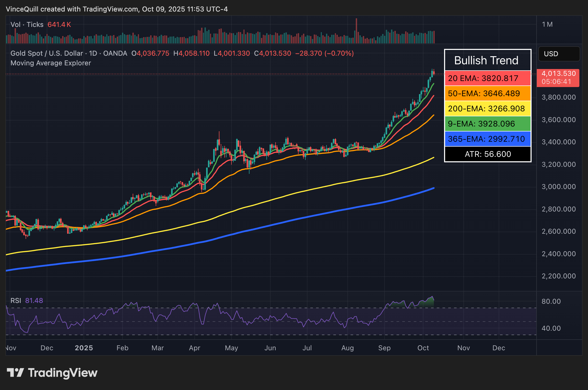Click the blue 365-EMA entry
Viewport: 588px width, 390px height.
[x=487, y=139]
